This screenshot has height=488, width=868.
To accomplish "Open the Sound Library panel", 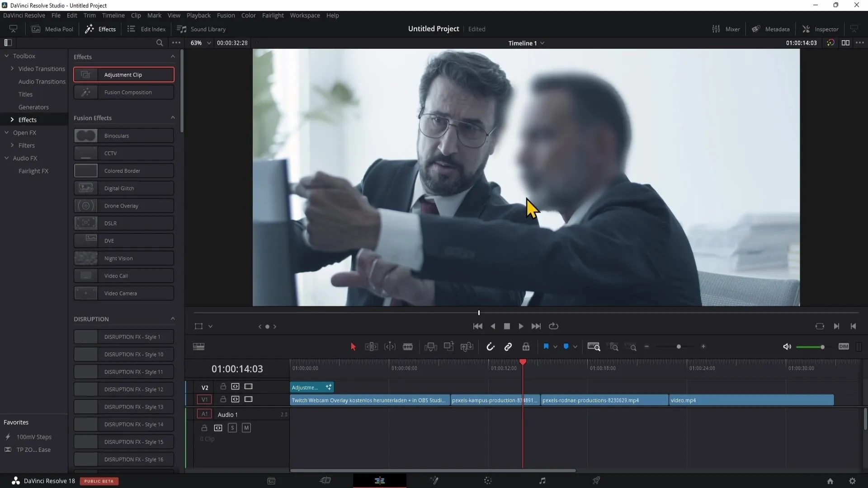I will (201, 29).
